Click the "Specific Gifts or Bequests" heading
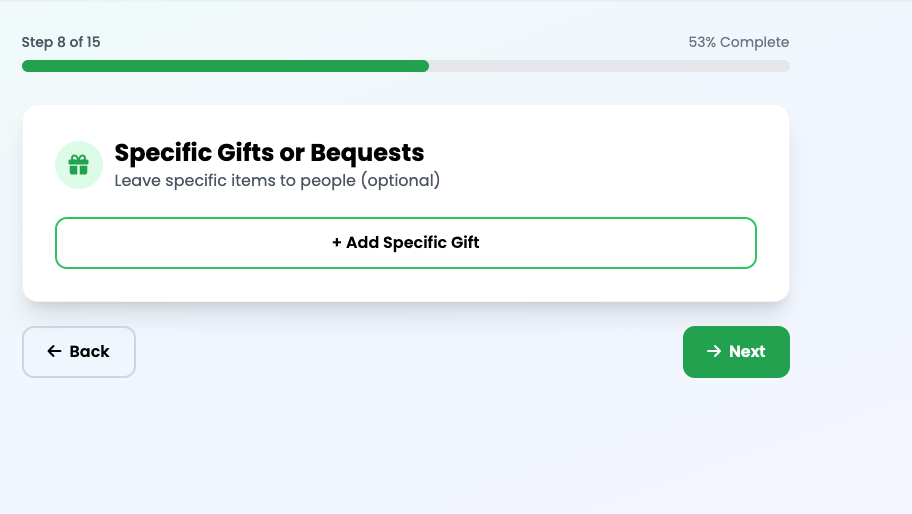The image size is (912, 514). [x=269, y=153]
